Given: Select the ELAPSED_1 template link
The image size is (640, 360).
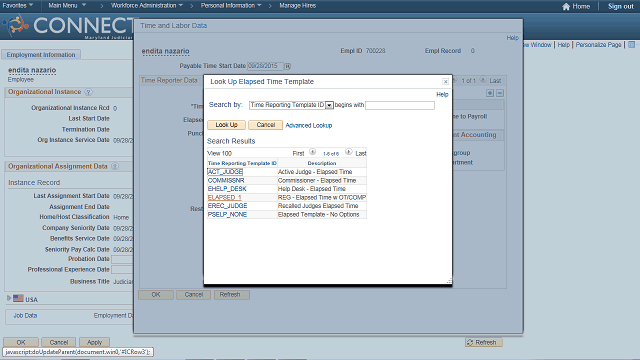Looking at the screenshot, I should click(224, 198).
